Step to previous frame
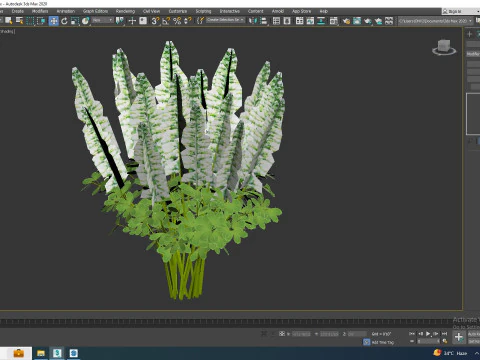This screenshot has width=480, height=360. tap(420, 333)
